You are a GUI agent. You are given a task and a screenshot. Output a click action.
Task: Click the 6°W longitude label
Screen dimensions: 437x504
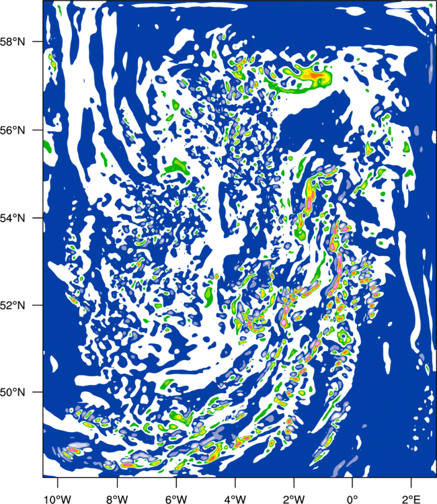click(x=176, y=499)
